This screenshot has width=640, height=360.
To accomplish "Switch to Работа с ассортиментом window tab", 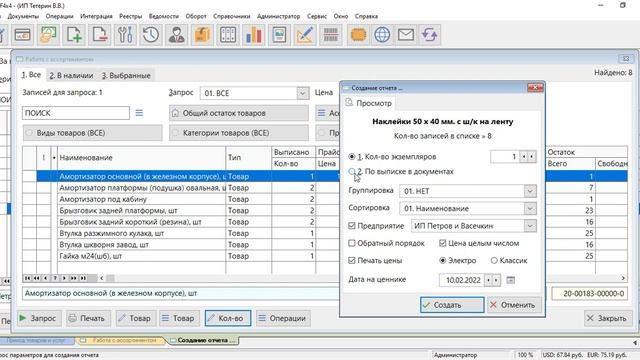I will (120, 340).
